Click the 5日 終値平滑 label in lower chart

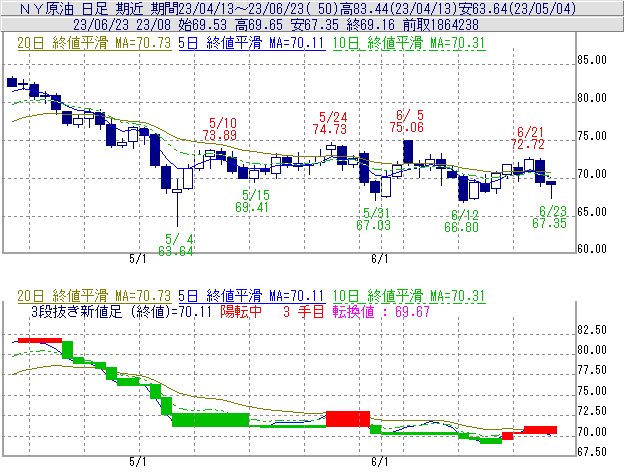point(252,296)
